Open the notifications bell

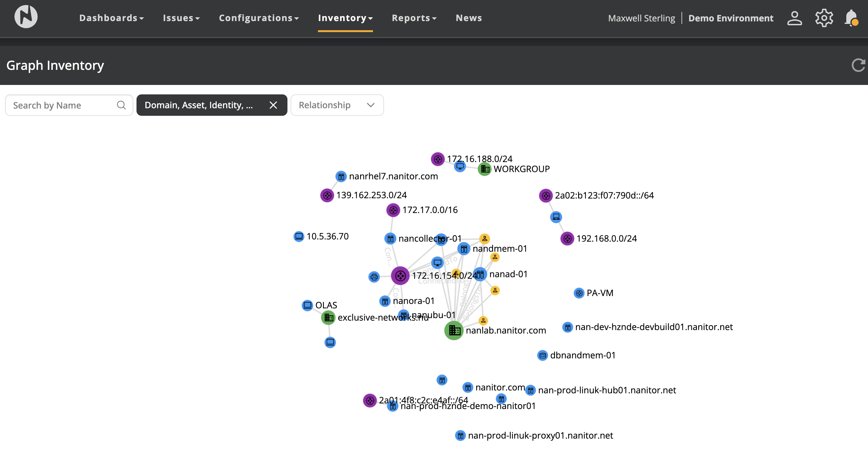pyautogui.click(x=851, y=18)
